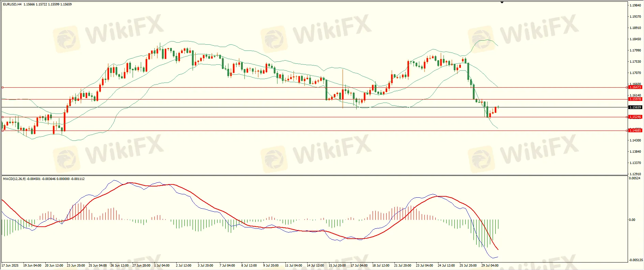Click the 1.13840 price scale value
Image resolution: width=644 pixels, height=270 pixels.
coord(635,152)
